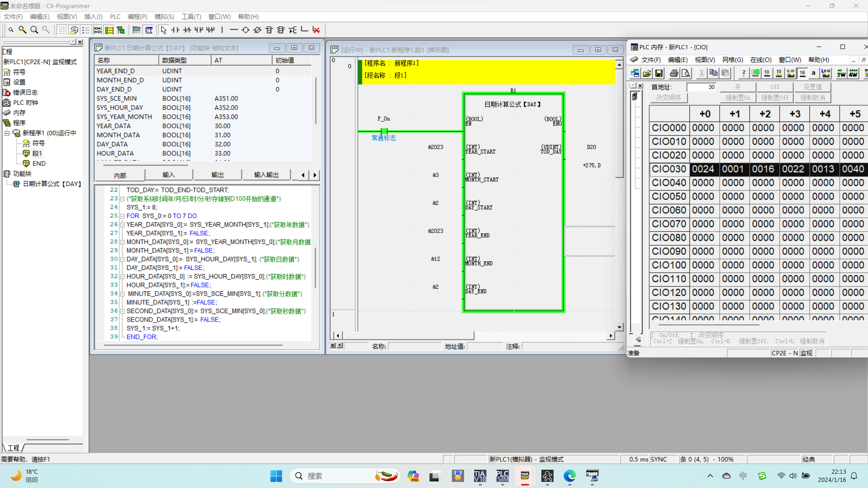Viewport: 868px width, 488px height.
Task: Click the 强制置On button
Action: click(x=738, y=98)
